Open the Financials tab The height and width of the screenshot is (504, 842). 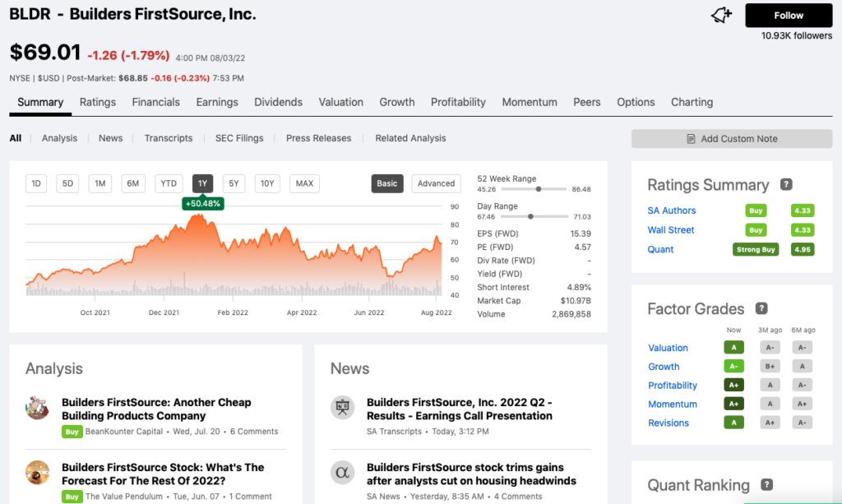155,102
